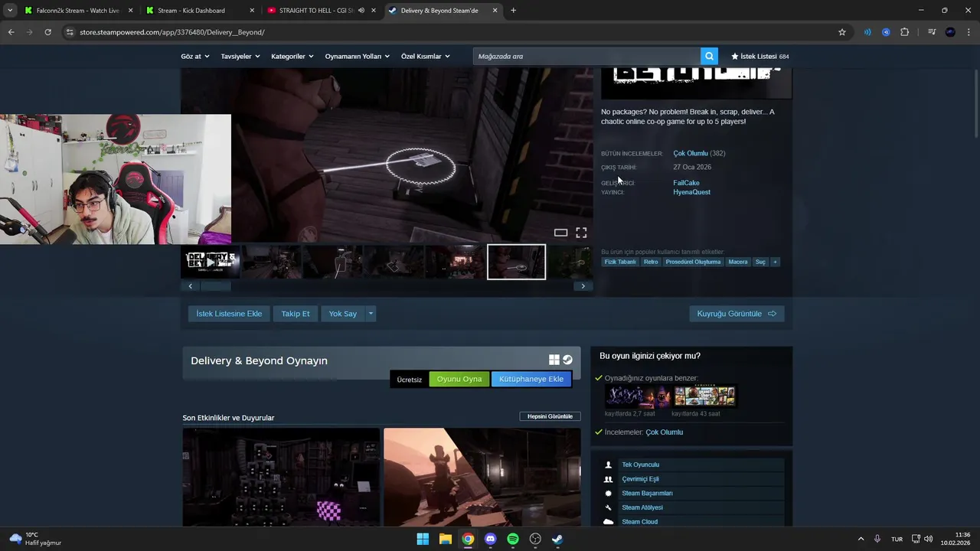Click the round blue extension icon
This screenshot has width=980, height=551.
pyautogui.click(x=886, y=32)
